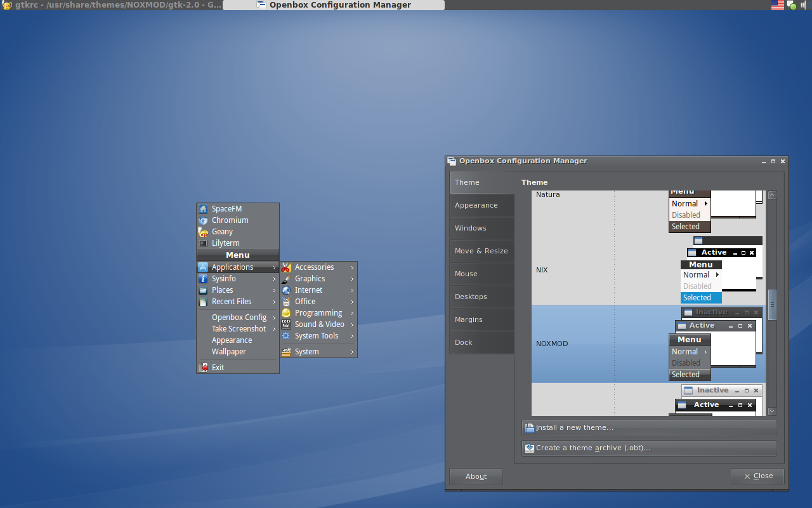Screen dimensions: 812x508
Task: Select the NIX theme row
Action: coord(648,270)
